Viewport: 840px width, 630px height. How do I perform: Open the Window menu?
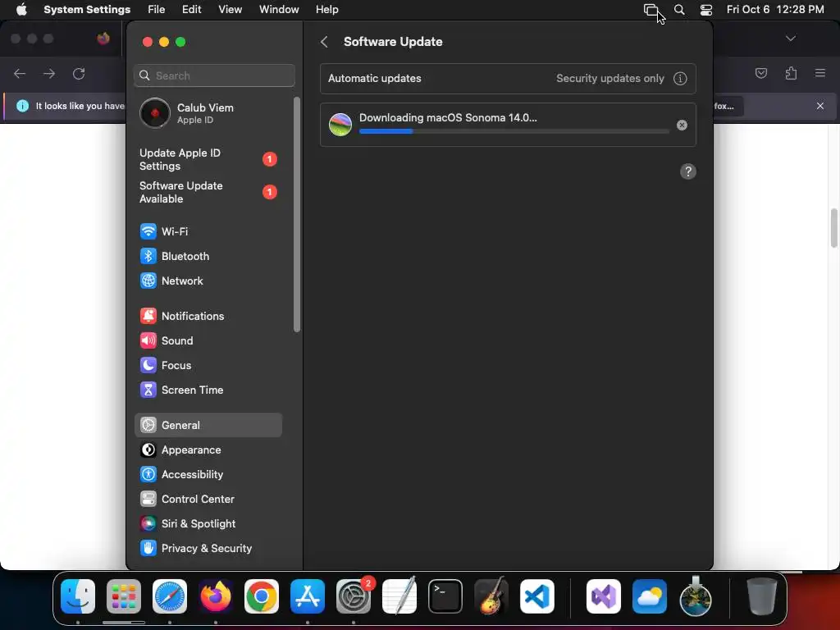[x=279, y=10]
